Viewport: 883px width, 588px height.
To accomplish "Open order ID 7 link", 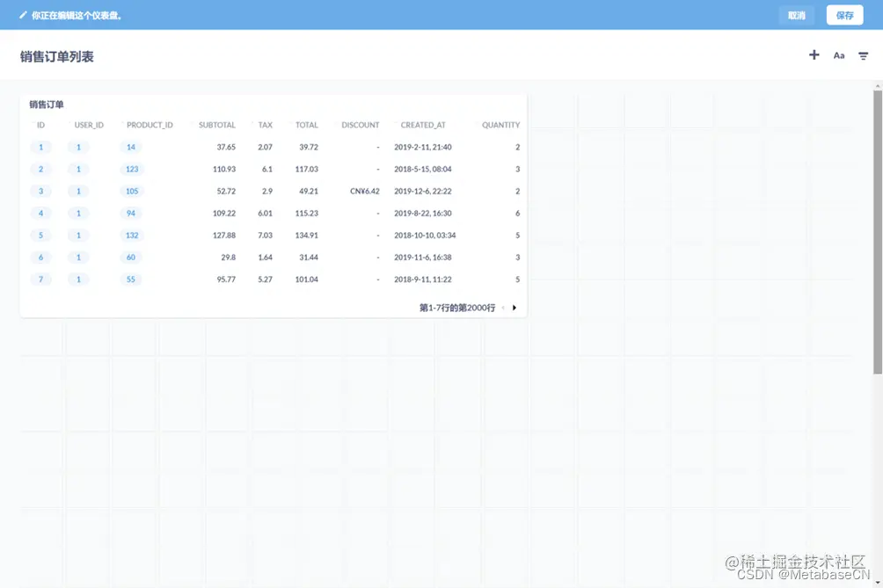I will tap(40, 279).
